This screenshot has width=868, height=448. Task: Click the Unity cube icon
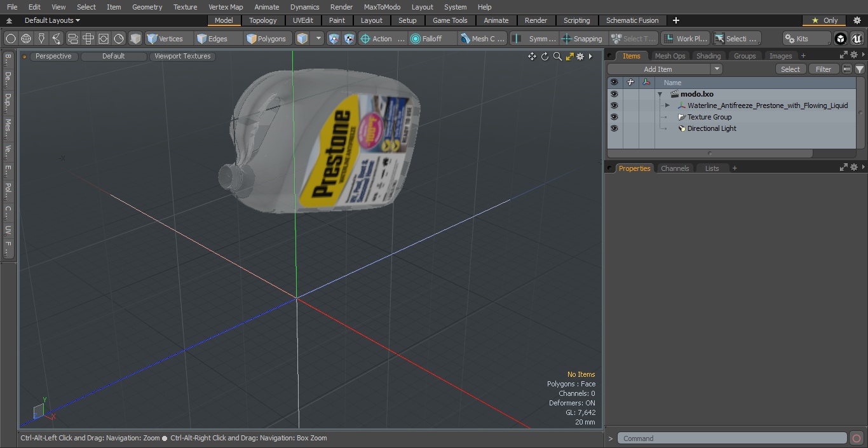[841, 39]
